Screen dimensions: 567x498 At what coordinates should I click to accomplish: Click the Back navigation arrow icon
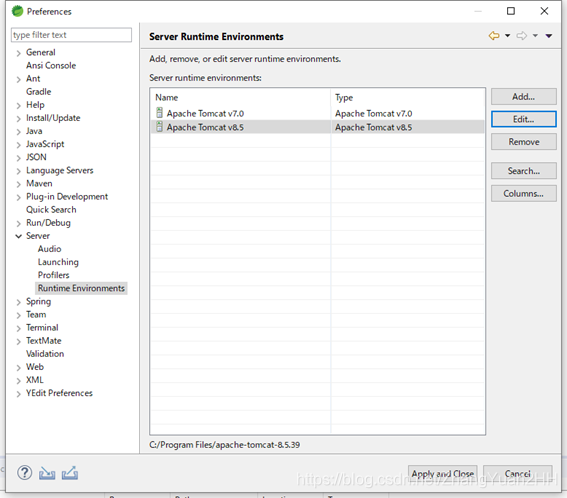pos(494,35)
